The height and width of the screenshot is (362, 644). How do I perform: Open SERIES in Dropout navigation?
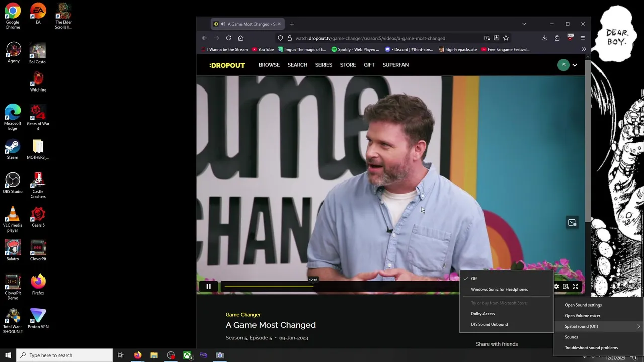pos(324,65)
